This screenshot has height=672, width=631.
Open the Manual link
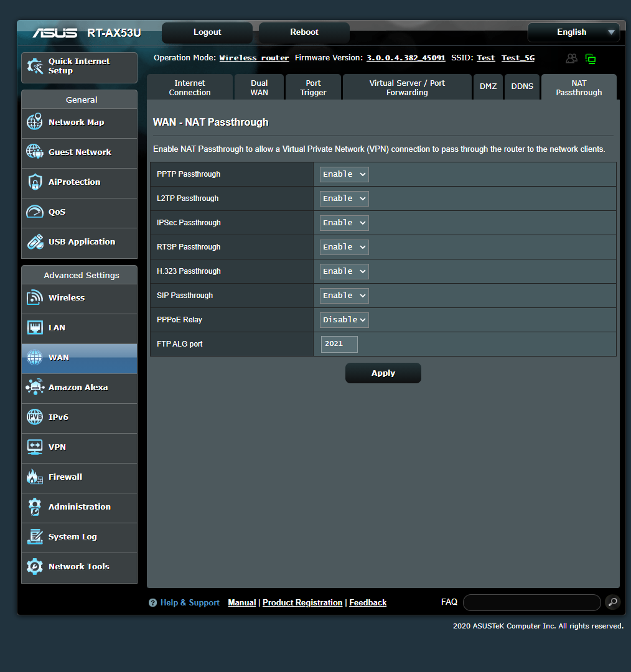point(242,602)
